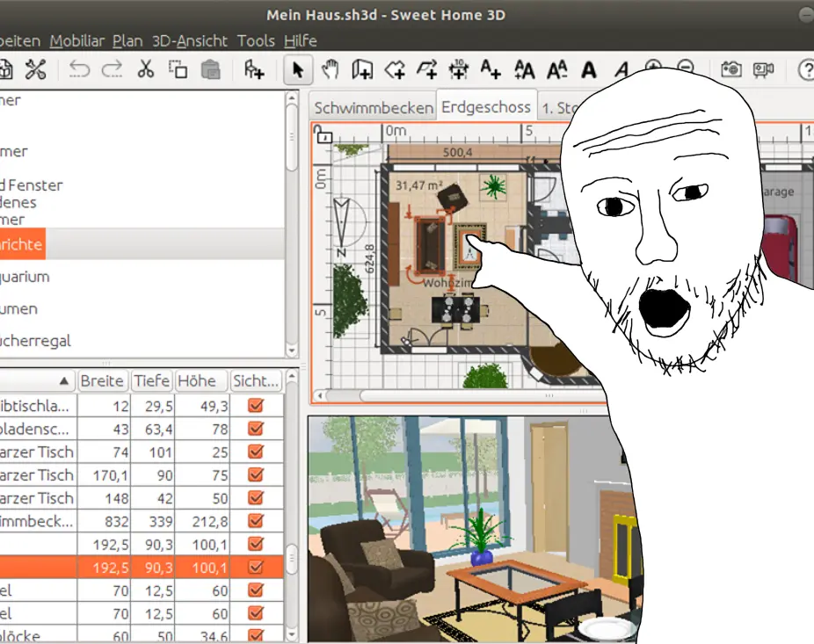Toggle bold text style

tap(589, 69)
